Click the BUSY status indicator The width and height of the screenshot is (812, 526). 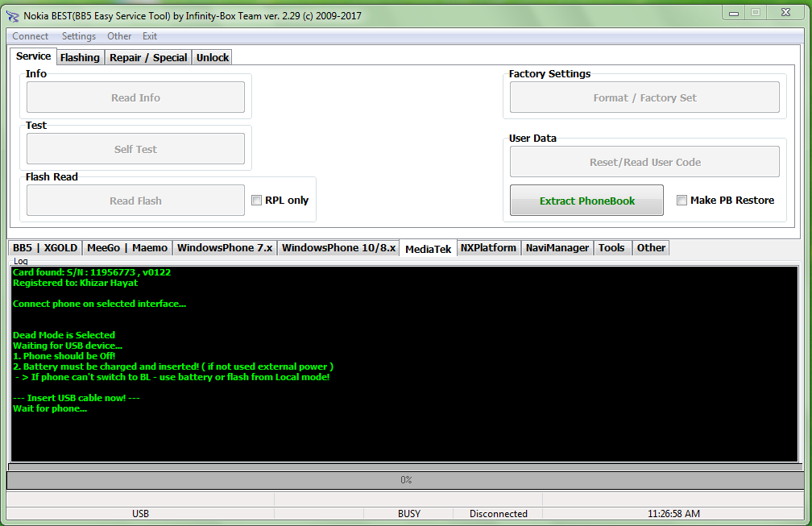[x=408, y=514]
